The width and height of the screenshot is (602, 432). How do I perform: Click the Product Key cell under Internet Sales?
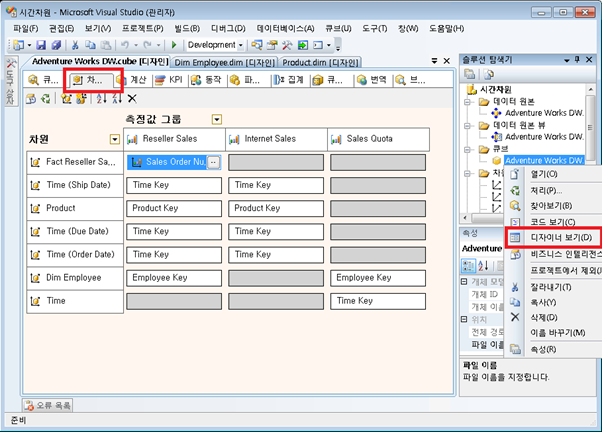276,209
